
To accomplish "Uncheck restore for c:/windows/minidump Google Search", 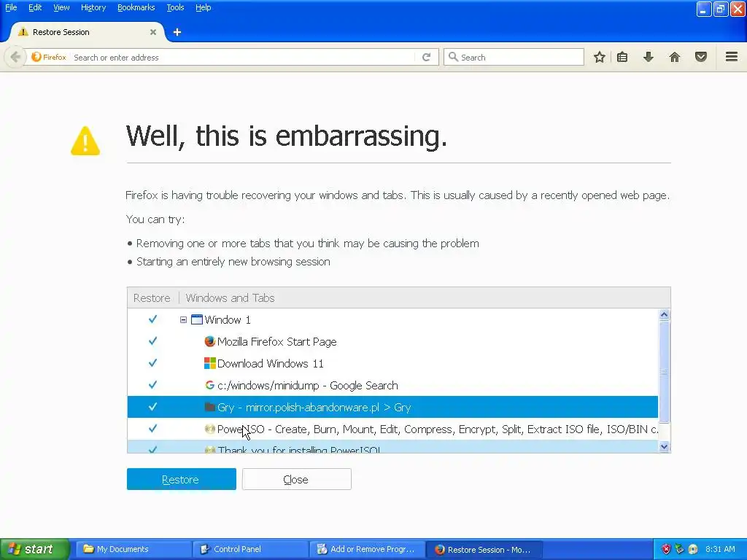I will (152, 385).
